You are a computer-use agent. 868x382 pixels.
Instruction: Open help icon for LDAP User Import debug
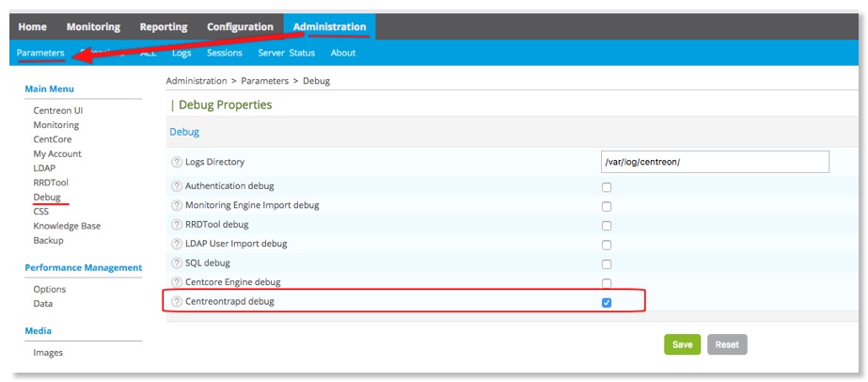point(177,244)
